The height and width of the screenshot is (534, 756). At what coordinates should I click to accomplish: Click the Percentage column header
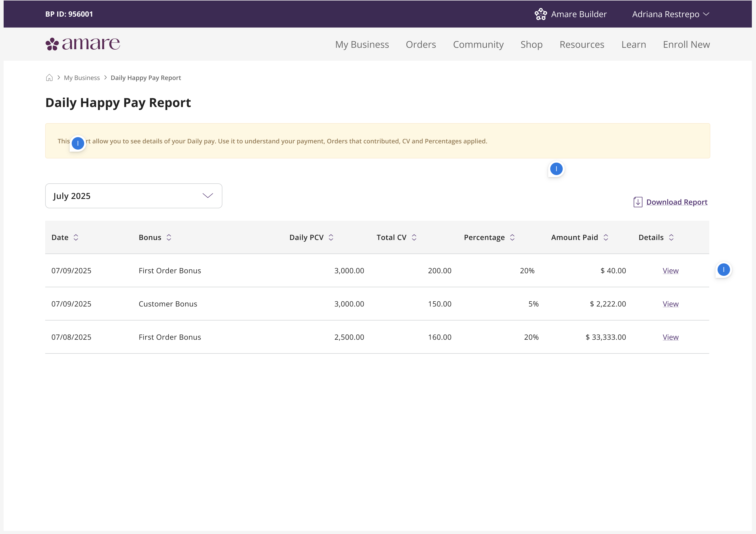point(484,237)
